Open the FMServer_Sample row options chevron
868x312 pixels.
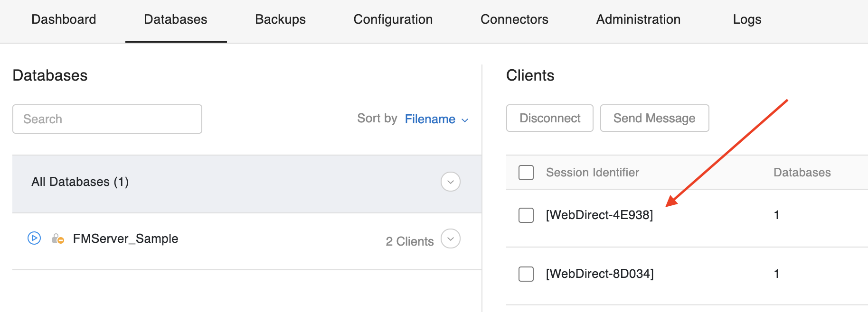point(450,239)
